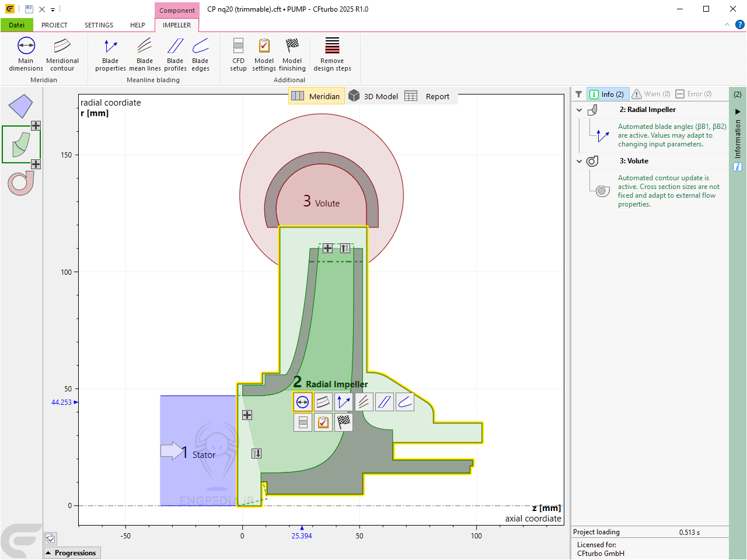Image resolution: width=747 pixels, height=560 pixels.
Task: Open the Meridional contour ribbon tool
Action: 62,54
